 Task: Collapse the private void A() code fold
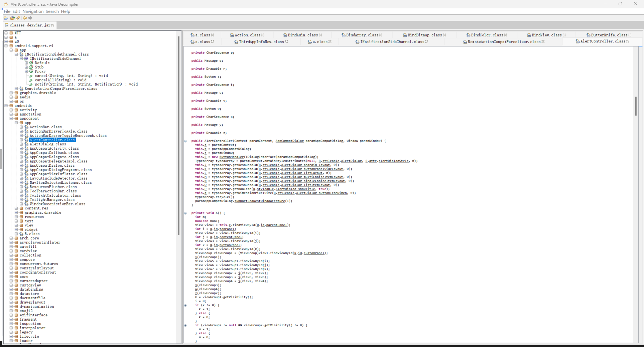point(185,213)
